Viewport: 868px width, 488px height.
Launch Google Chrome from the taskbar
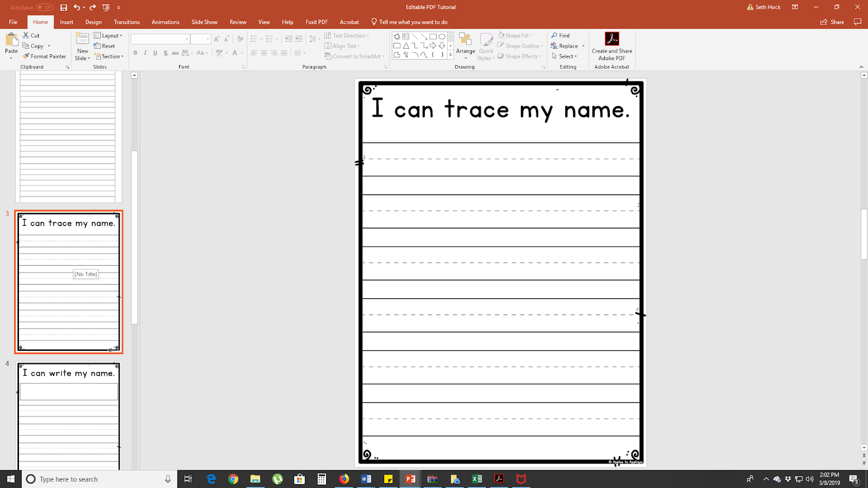point(233,479)
